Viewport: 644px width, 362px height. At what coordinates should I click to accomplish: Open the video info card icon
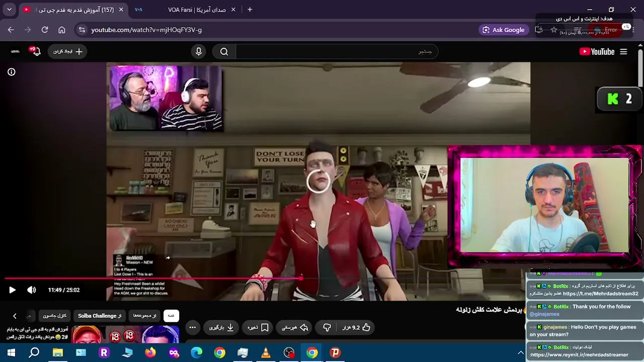12,72
